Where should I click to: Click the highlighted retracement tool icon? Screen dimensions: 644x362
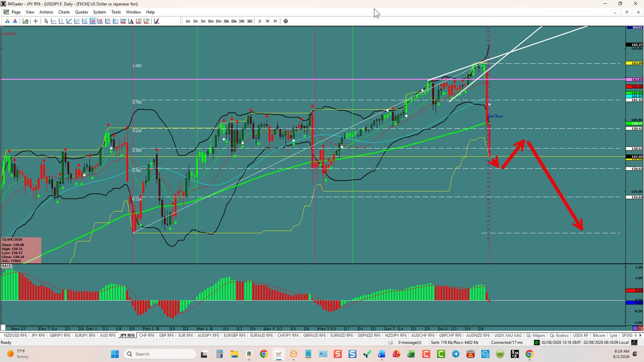pyautogui.click(x=93, y=21)
